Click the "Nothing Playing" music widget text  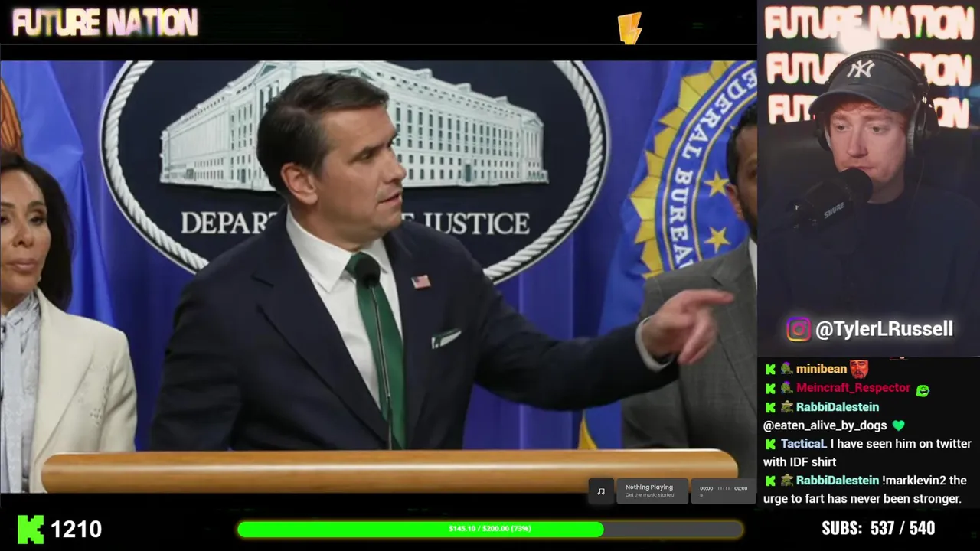click(649, 487)
